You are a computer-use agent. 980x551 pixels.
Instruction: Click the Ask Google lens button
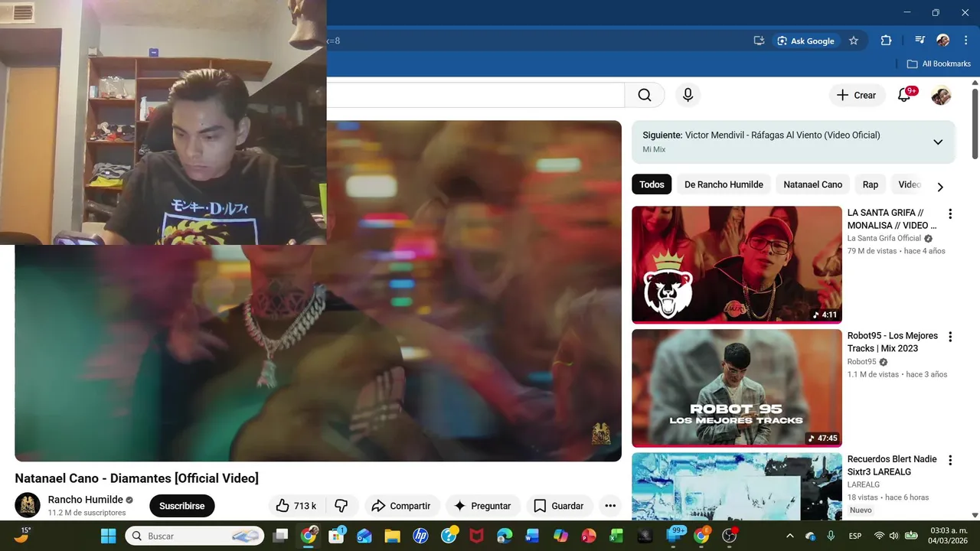click(x=805, y=41)
